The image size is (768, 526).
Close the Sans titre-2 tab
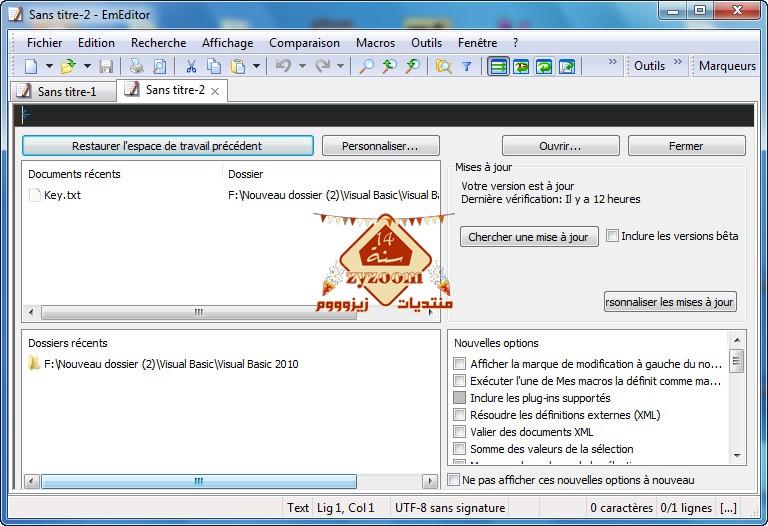(215, 91)
